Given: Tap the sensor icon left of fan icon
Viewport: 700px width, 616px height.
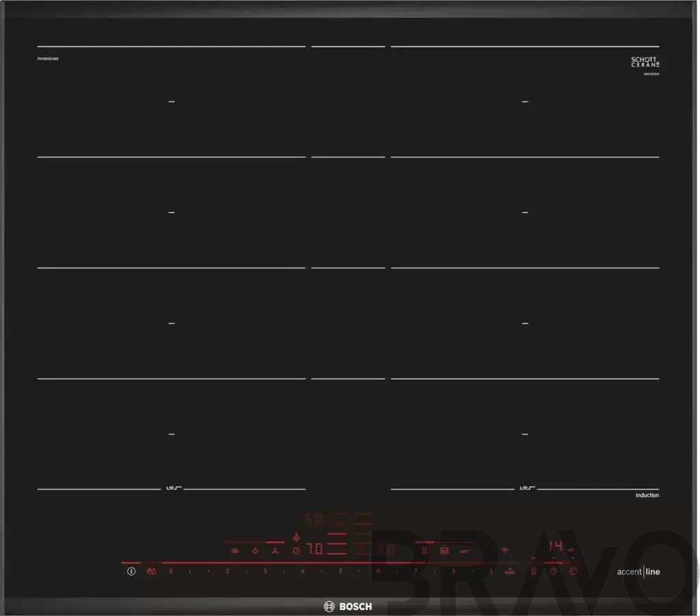Looking at the screenshot, I should point(255,551).
